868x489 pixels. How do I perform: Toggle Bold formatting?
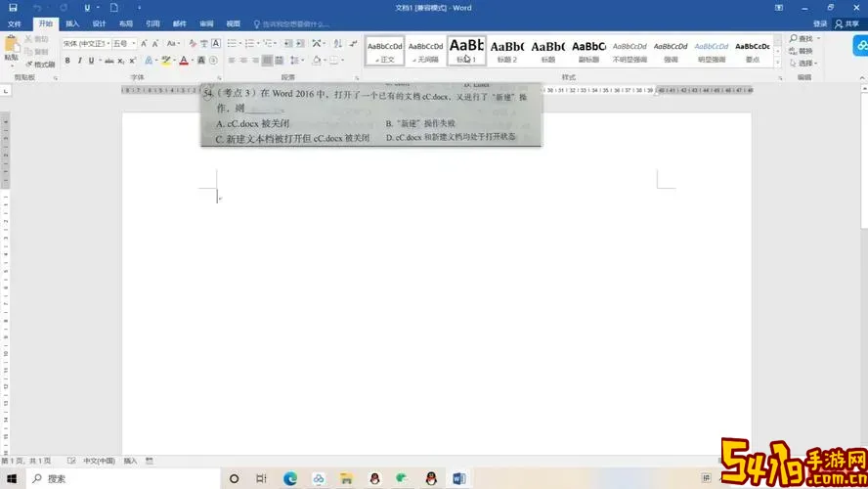point(67,61)
